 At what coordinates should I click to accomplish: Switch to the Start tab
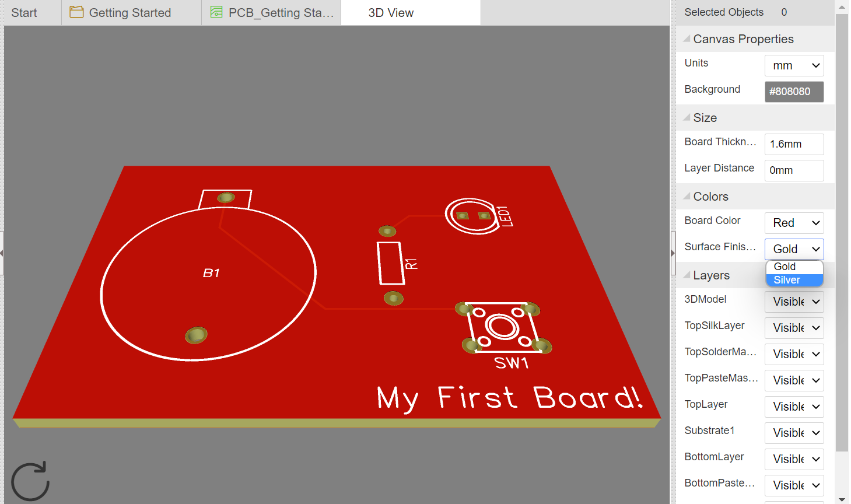[x=23, y=12]
